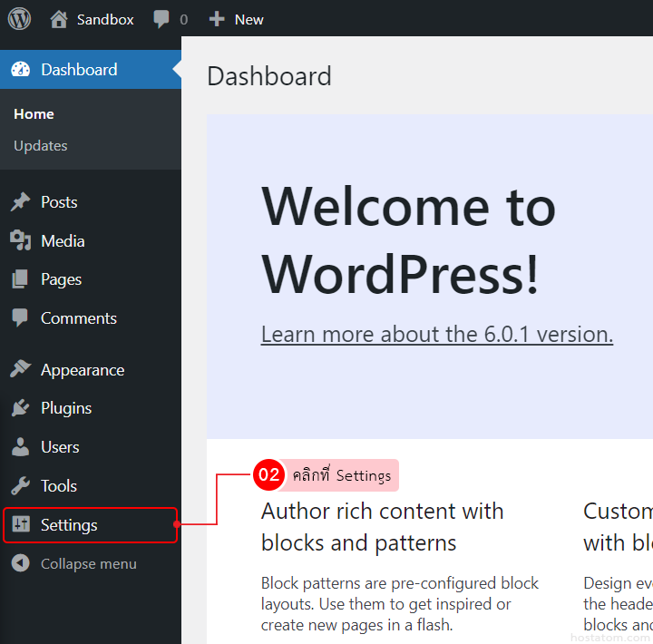Select the Home submenu link
This screenshot has width=653, height=644.
pyautogui.click(x=34, y=114)
